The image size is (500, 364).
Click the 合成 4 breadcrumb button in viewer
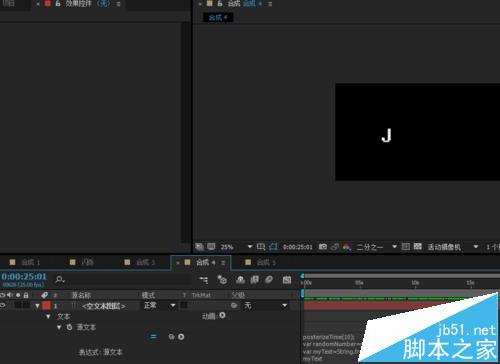[x=218, y=17]
